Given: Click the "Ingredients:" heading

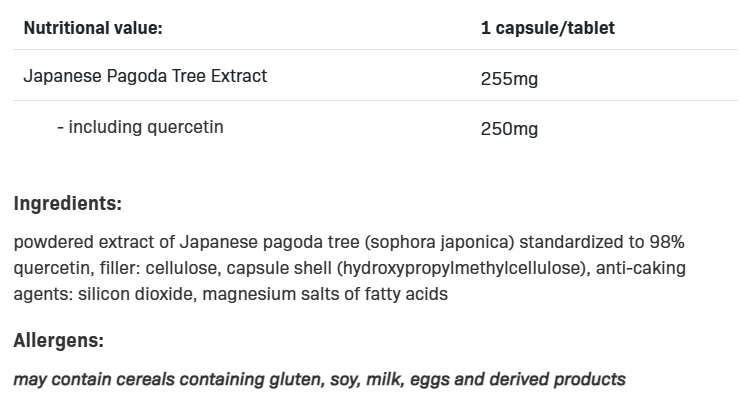Looking at the screenshot, I should coord(67,204).
